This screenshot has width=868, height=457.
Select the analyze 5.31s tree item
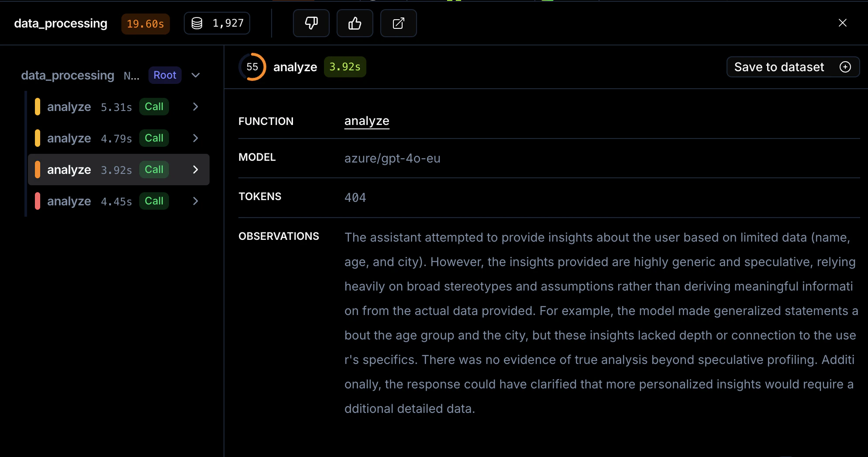click(x=119, y=107)
